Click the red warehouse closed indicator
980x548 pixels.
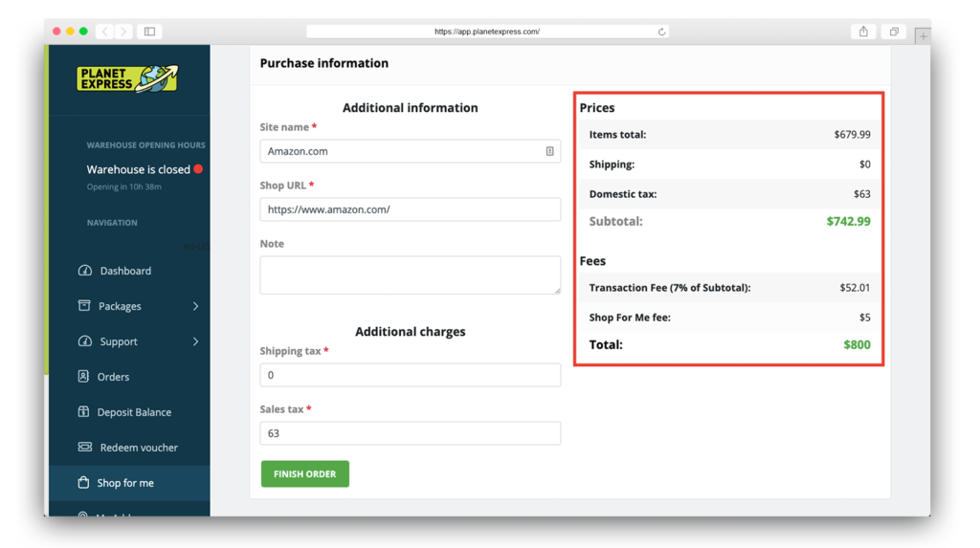[x=198, y=168]
